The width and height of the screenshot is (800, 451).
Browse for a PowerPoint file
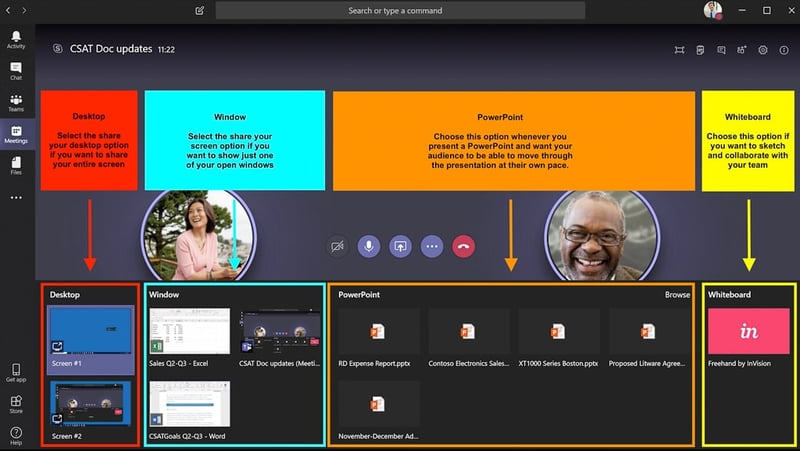(x=677, y=295)
